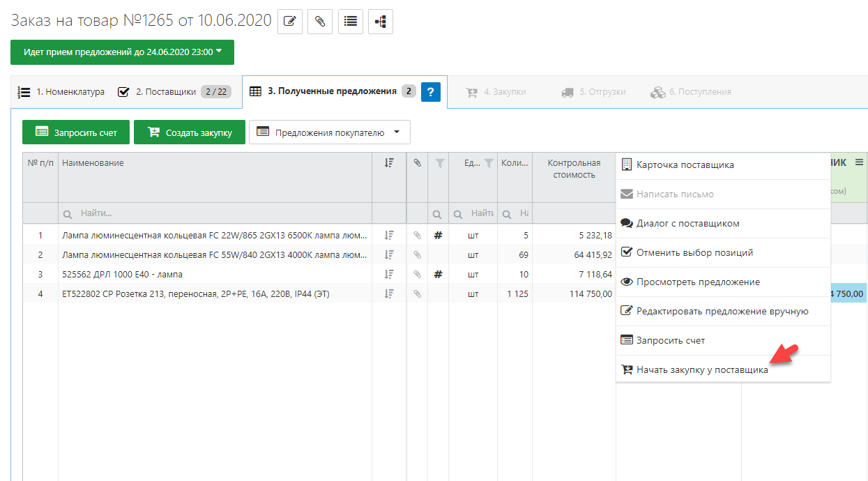Screen dimensions: 868x481
Task: Click sort icon in row 2
Action: pos(389,255)
